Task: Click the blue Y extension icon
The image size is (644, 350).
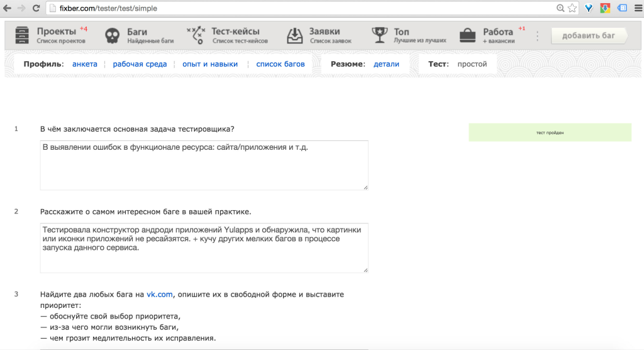Action: (x=589, y=8)
